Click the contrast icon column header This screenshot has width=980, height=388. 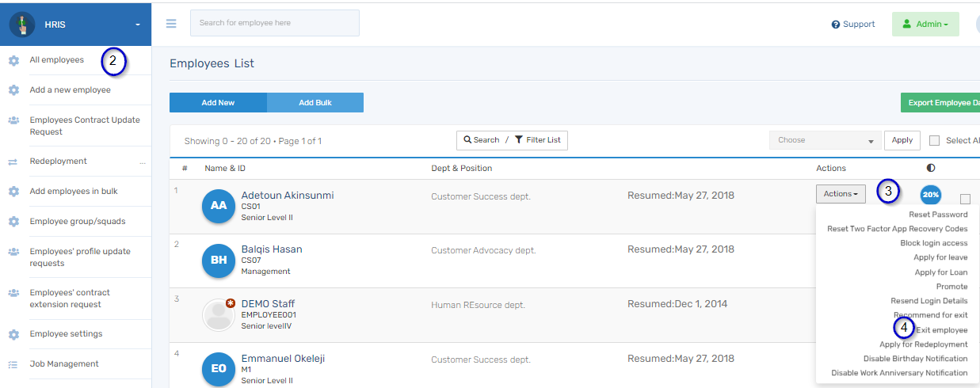[x=930, y=168]
